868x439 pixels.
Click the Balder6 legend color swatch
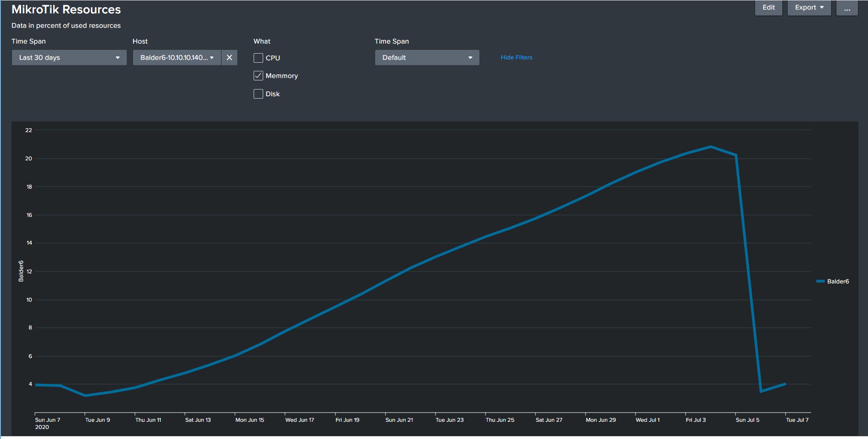pyautogui.click(x=820, y=281)
